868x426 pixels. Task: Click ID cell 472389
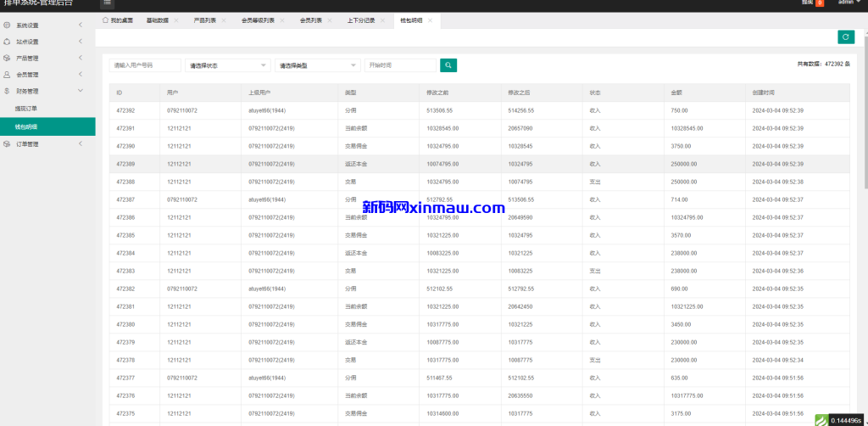point(125,164)
